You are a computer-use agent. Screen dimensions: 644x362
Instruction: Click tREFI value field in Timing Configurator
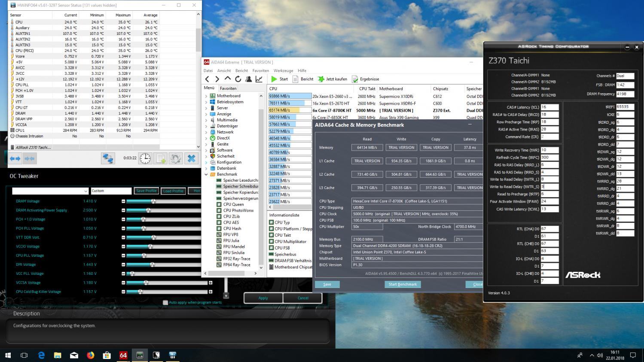pyautogui.click(x=625, y=107)
